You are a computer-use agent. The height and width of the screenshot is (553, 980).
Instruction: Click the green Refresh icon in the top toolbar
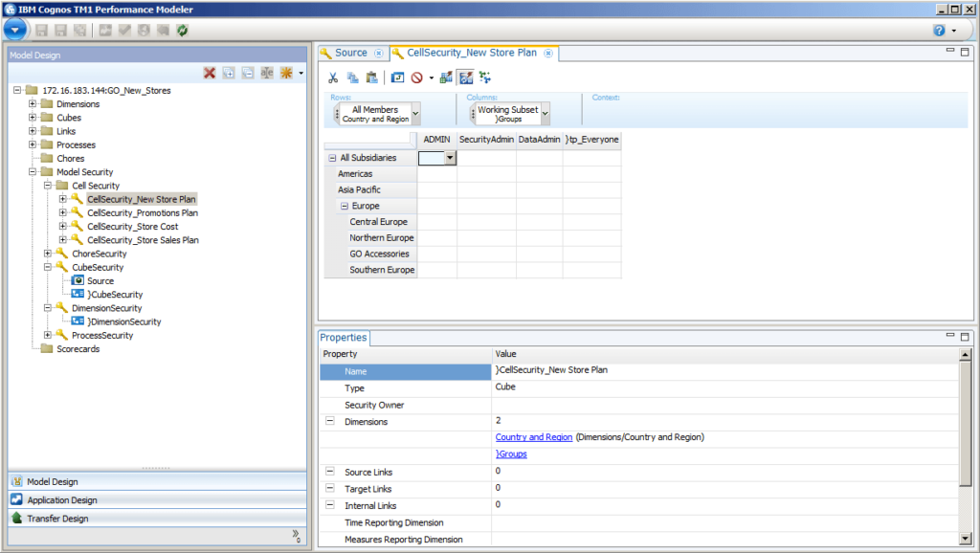(180, 30)
